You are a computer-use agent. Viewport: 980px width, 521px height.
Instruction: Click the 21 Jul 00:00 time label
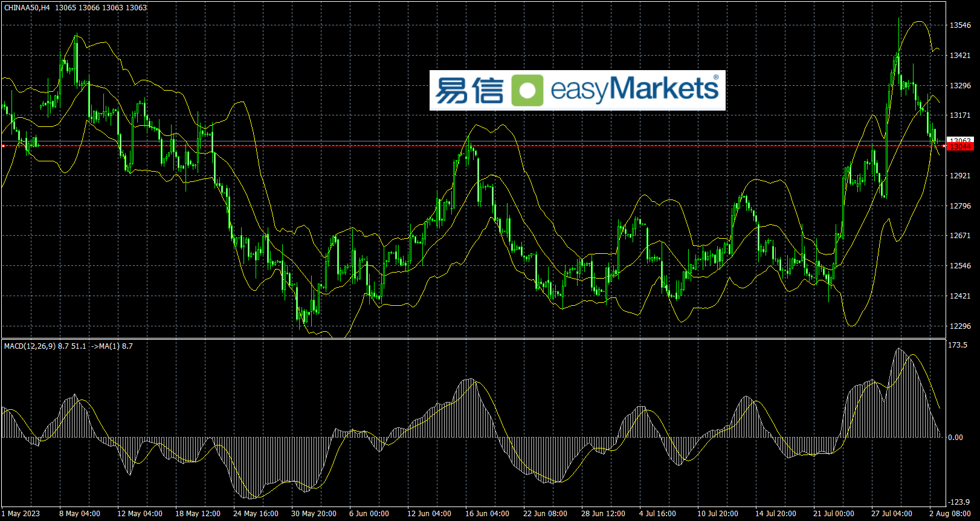(834, 514)
